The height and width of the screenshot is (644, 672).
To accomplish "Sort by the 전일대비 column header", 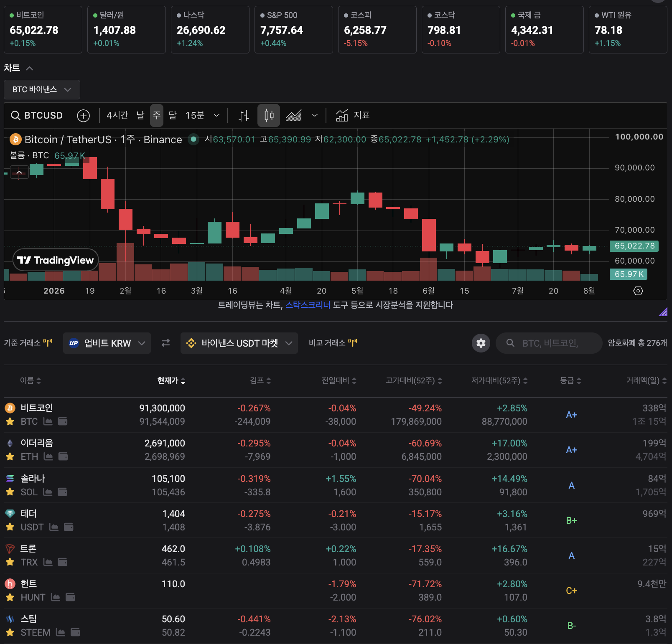I will 339,380.
